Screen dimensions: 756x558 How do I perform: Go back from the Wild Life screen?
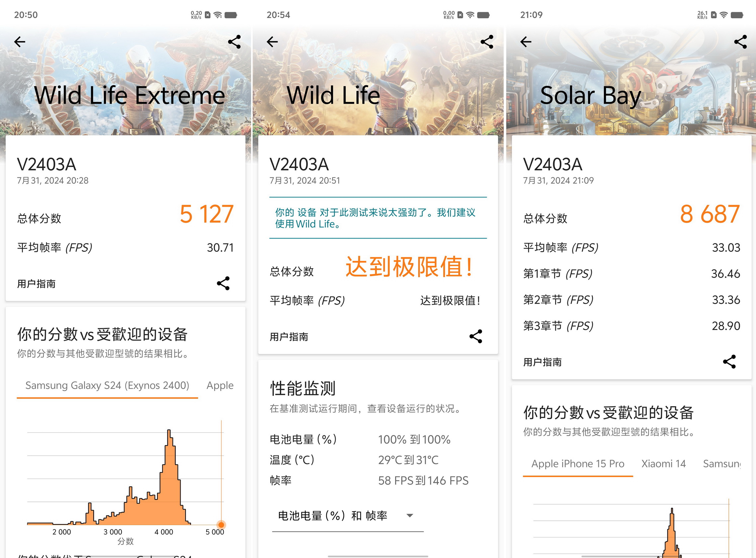[x=272, y=42]
